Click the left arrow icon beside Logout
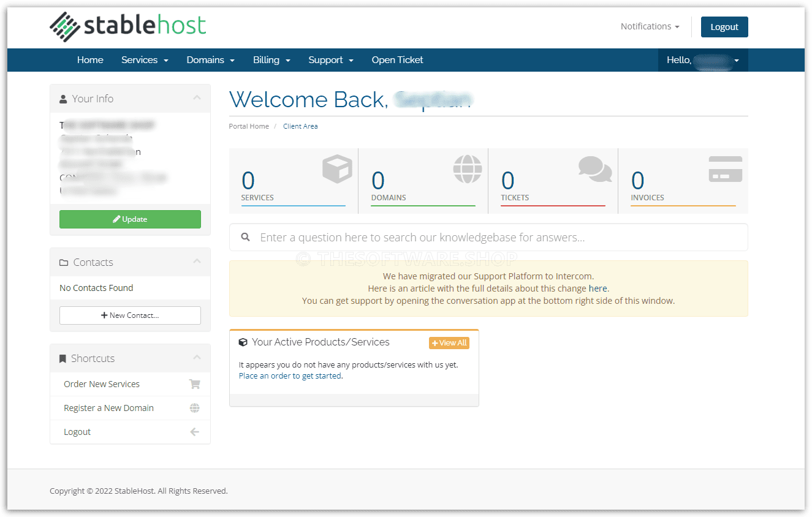This screenshot has width=812, height=517. tap(195, 432)
